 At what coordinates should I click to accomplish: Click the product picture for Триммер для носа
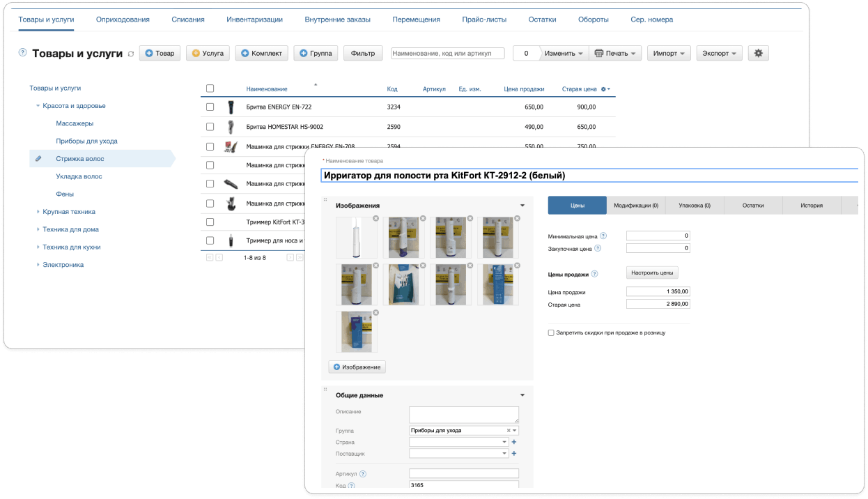click(231, 240)
